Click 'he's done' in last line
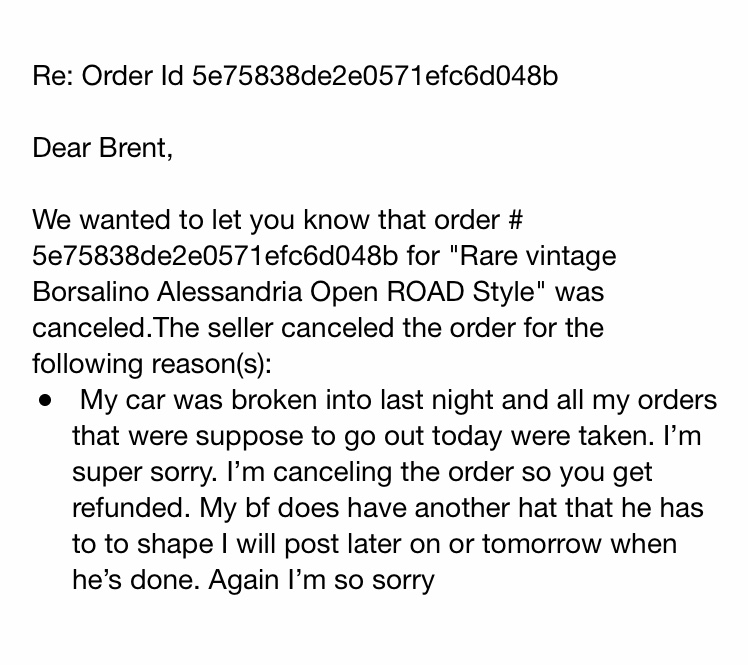Viewport: 748px width, 665px height. tap(133, 580)
